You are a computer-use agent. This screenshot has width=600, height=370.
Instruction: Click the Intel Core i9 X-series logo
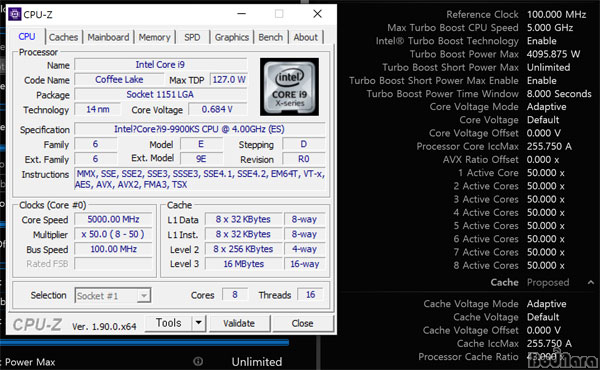(x=289, y=87)
